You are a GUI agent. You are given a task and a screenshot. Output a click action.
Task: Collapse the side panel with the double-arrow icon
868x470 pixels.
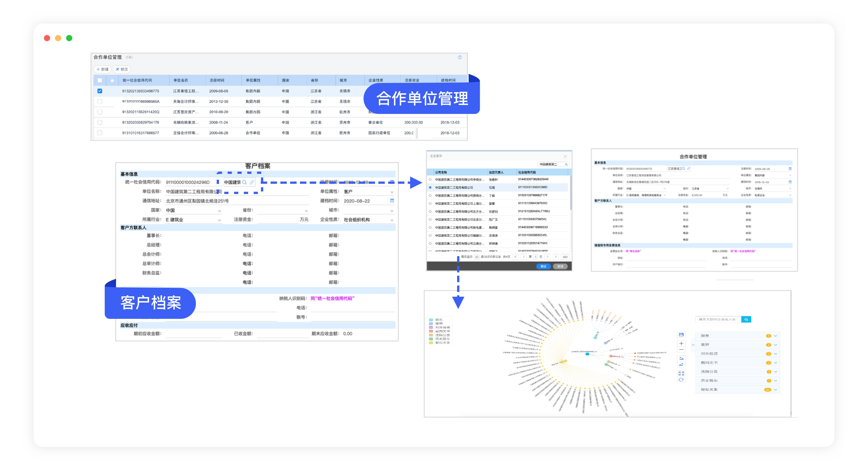click(693, 345)
